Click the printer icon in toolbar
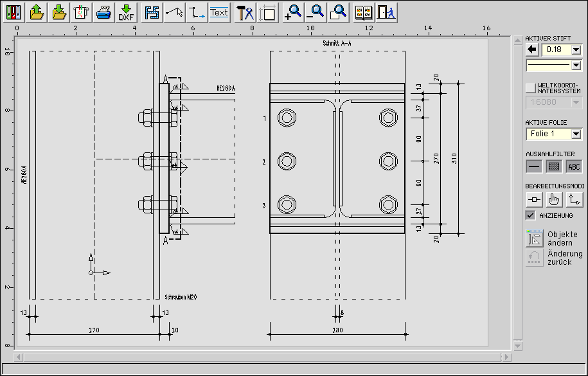 point(103,12)
